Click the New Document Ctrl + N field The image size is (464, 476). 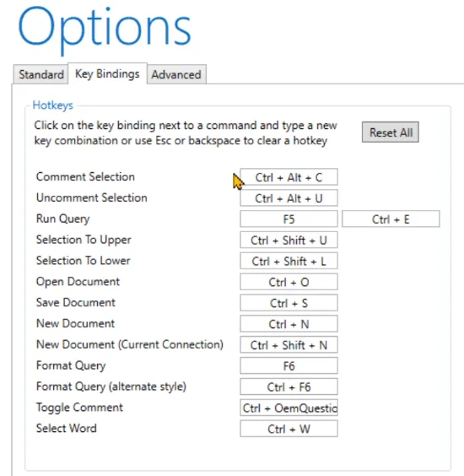(x=289, y=323)
